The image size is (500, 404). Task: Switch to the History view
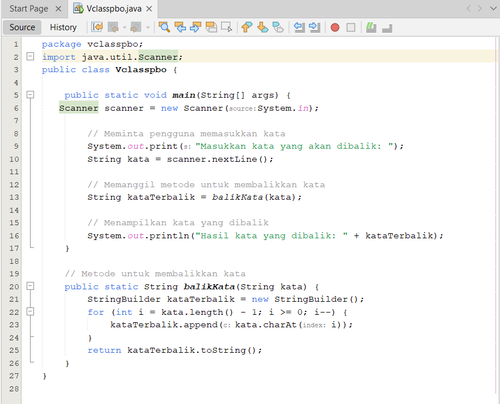pyautogui.click(x=63, y=27)
